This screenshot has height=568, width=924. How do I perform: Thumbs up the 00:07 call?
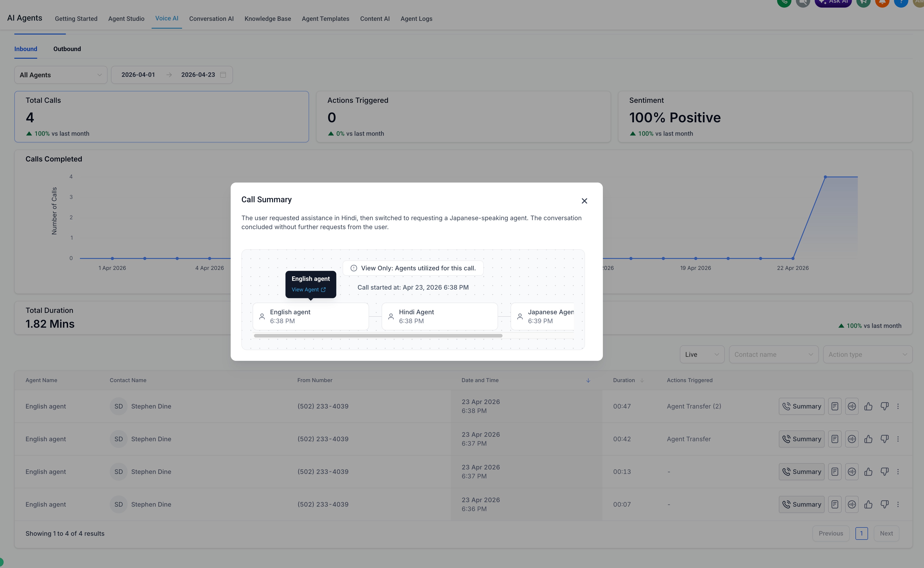(x=868, y=504)
